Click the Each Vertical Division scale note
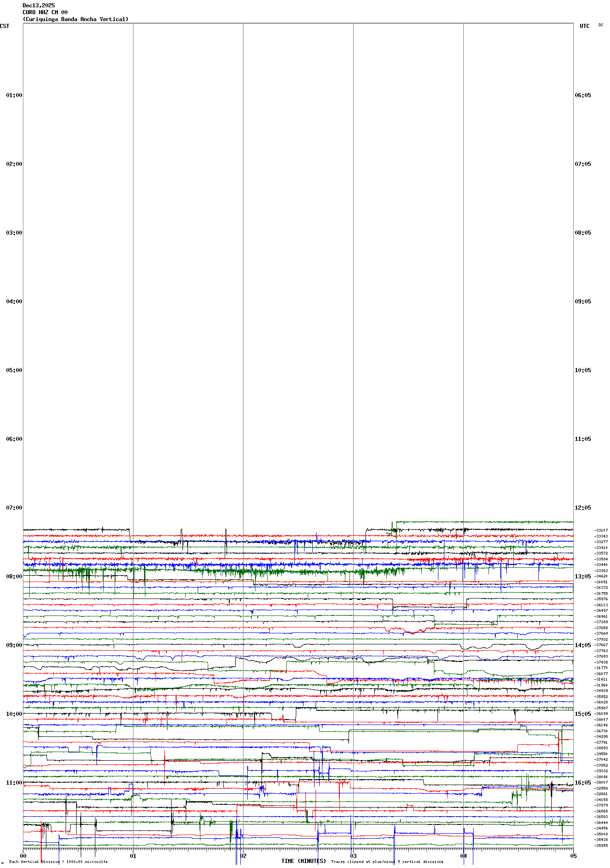 click(58, 862)
